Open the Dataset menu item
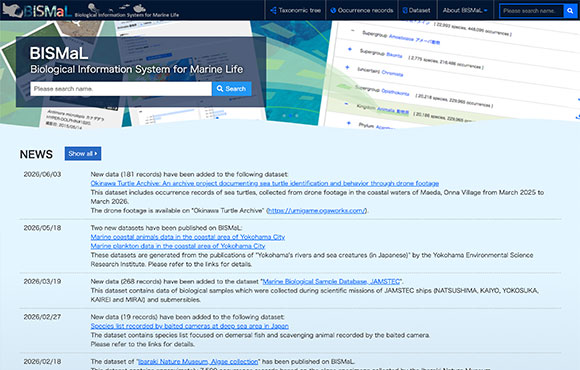This screenshot has height=370, width=580. [x=417, y=10]
